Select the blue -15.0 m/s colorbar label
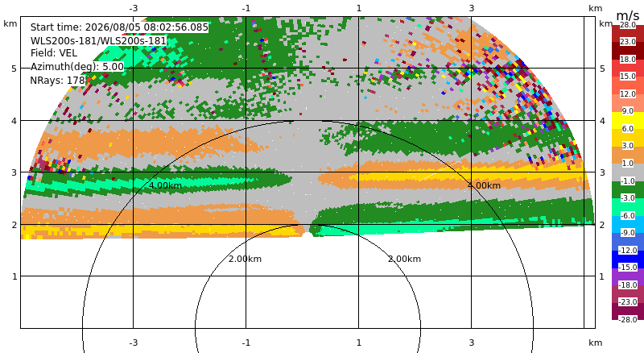The height and width of the screenshot is (353, 644). click(628, 268)
